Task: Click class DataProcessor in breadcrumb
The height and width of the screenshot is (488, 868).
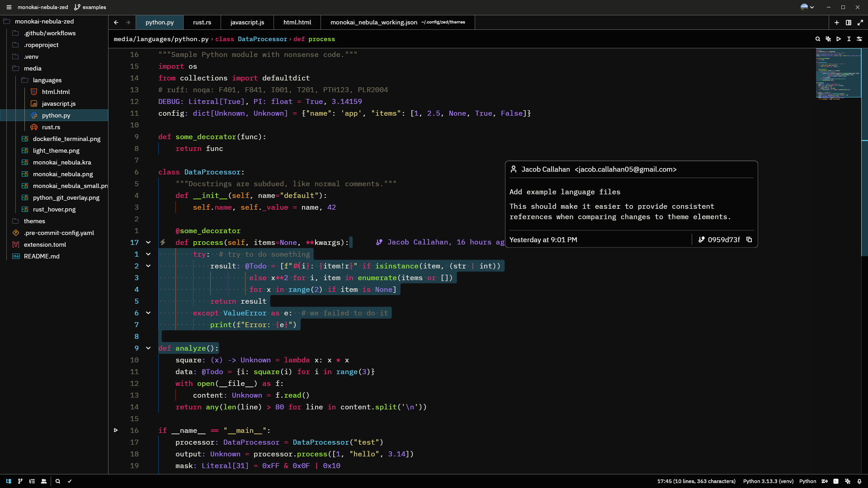Action: point(251,39)
